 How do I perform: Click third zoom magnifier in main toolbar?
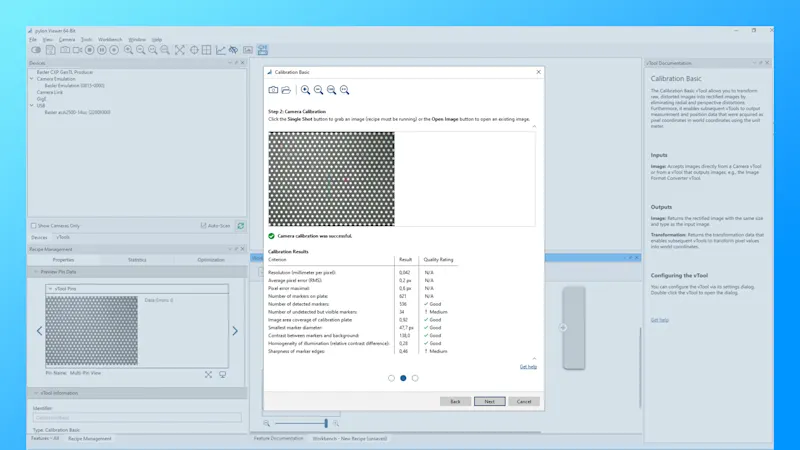point(153,50)
